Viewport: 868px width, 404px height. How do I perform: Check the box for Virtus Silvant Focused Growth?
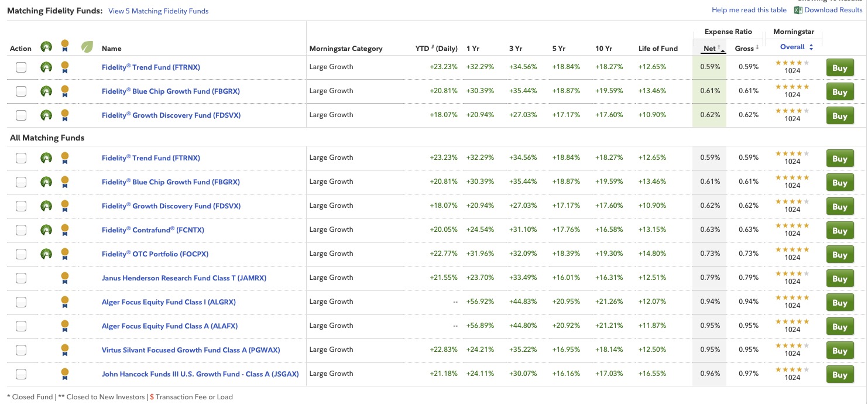click(x=21, y=350)
